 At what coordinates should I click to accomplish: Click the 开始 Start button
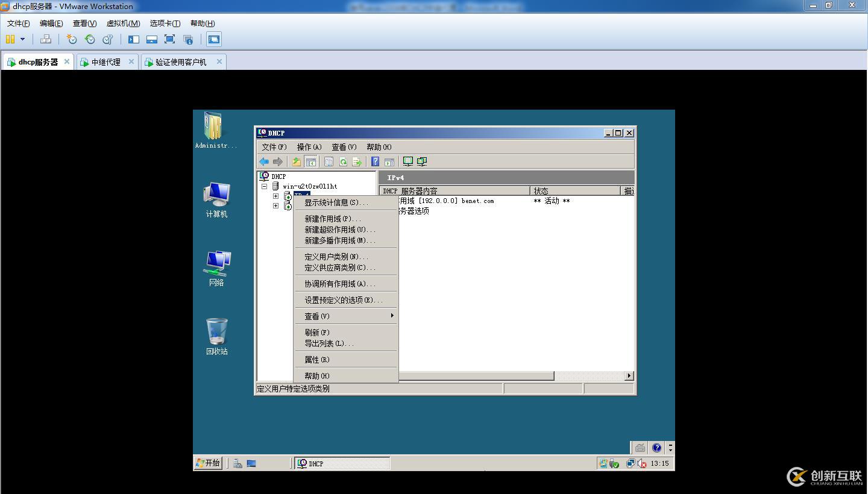coord(208,463)
